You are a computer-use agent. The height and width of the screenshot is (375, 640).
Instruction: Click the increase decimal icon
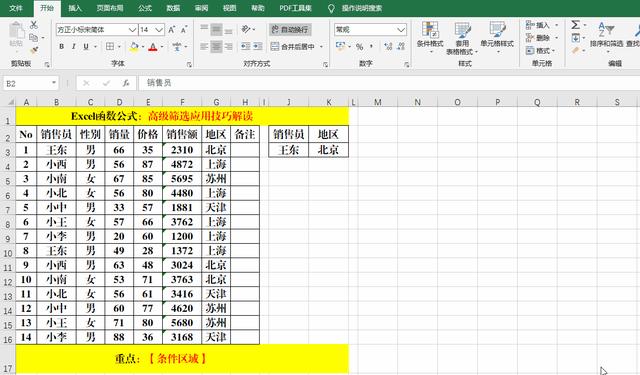point(388,47)
